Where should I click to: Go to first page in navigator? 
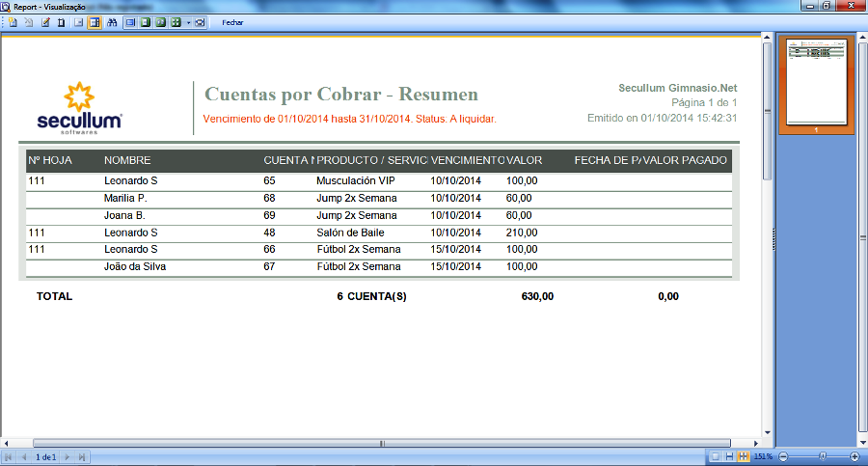[x=9, y=457]
